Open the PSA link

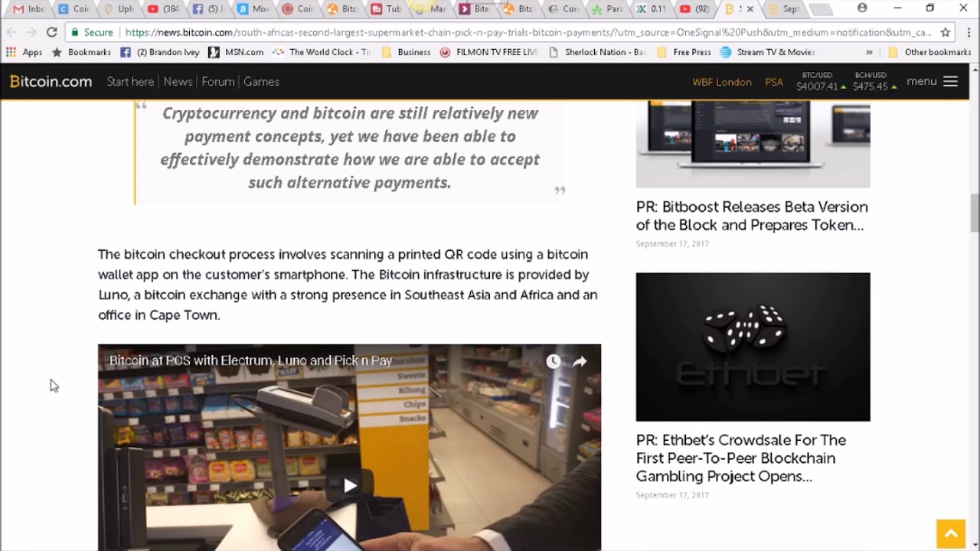tap(774, 82)
